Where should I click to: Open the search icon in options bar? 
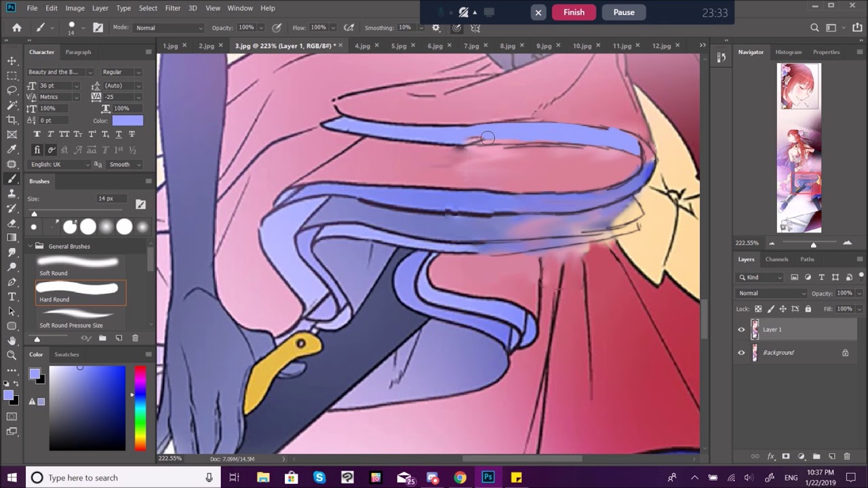tap(814, 28)
